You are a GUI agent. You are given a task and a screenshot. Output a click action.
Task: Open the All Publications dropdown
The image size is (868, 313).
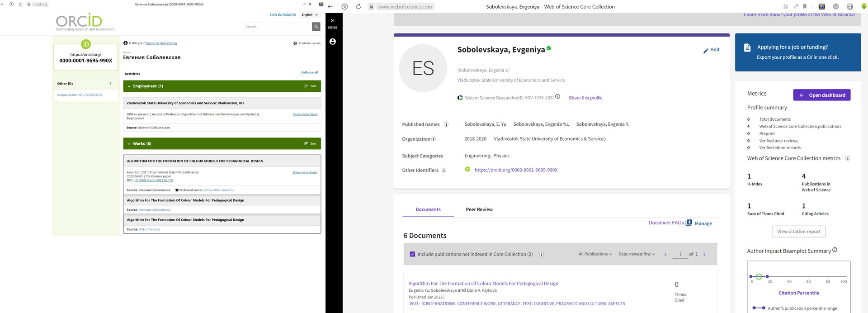[x=595, y=254]
